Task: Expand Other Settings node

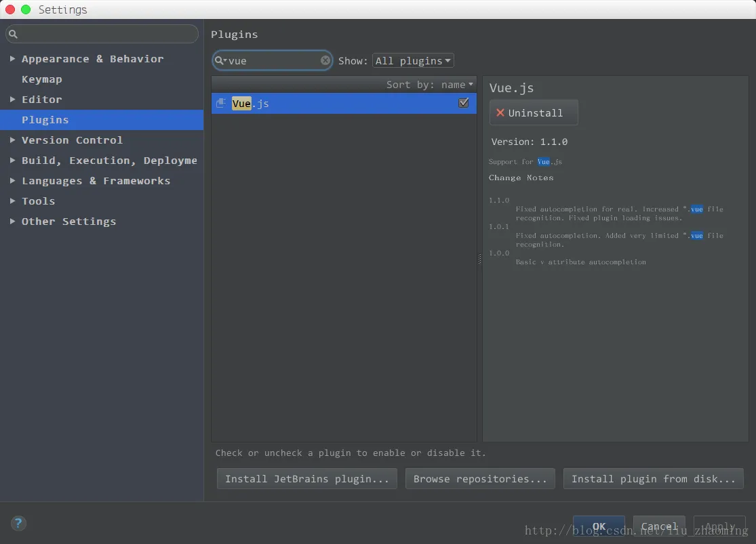Action: [12, 221]
